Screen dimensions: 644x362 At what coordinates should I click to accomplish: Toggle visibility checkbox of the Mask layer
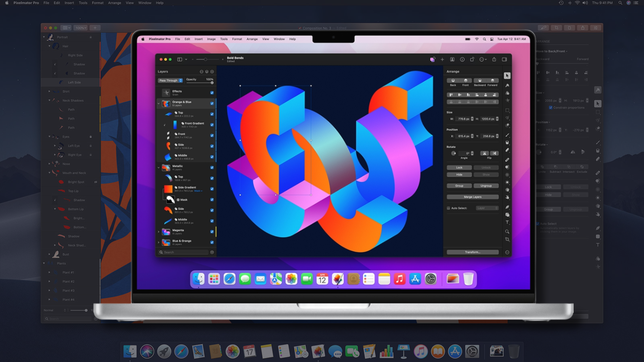point(212,199)
